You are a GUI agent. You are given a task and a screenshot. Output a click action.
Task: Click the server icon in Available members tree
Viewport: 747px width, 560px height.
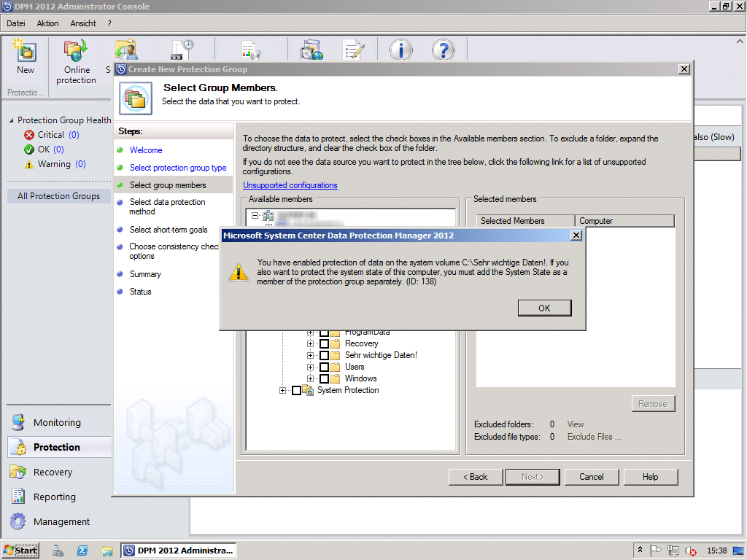268,216
